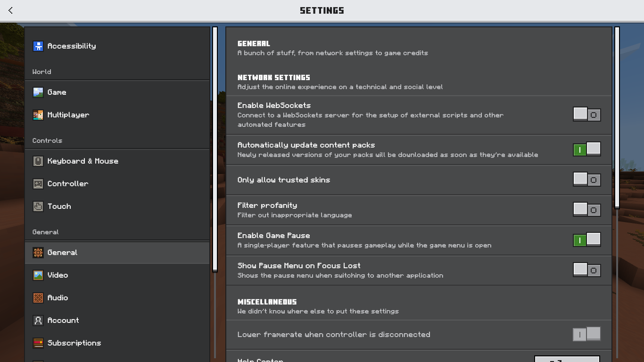Click the Multiplayer character face icon
Viewport: 644px width, 362px height.
[x=38, y=115]
